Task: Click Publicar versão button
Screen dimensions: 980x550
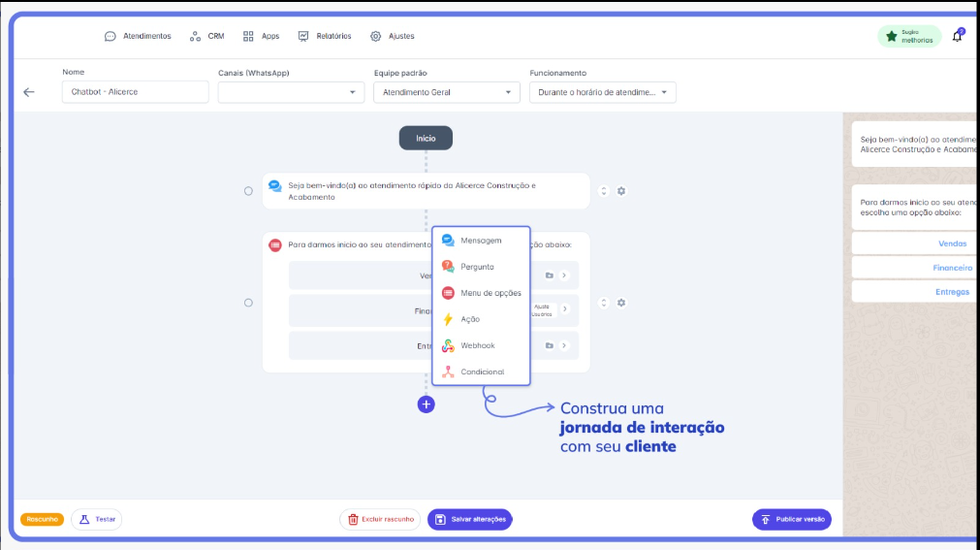Action: point(792,519)
